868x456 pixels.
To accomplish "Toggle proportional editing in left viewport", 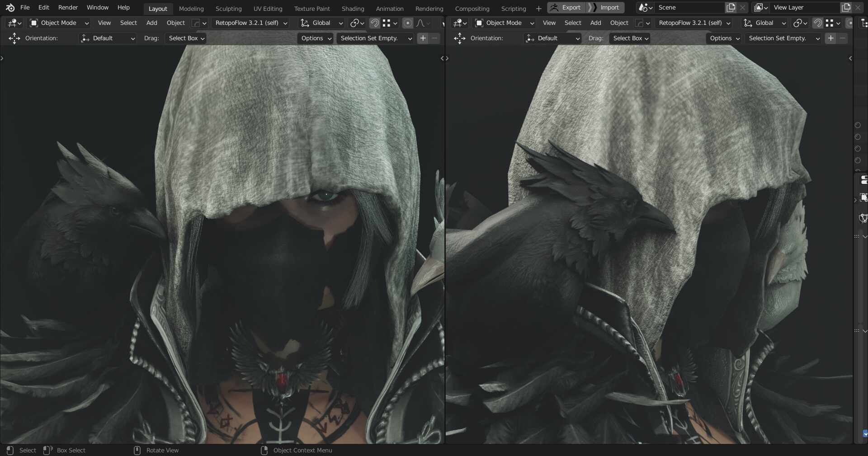I will coord(408,23).
